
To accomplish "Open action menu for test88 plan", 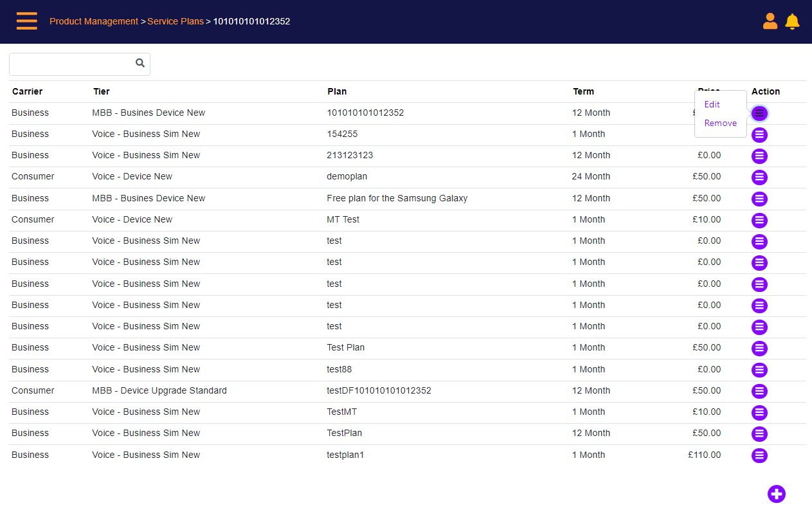I will point(759,370).
